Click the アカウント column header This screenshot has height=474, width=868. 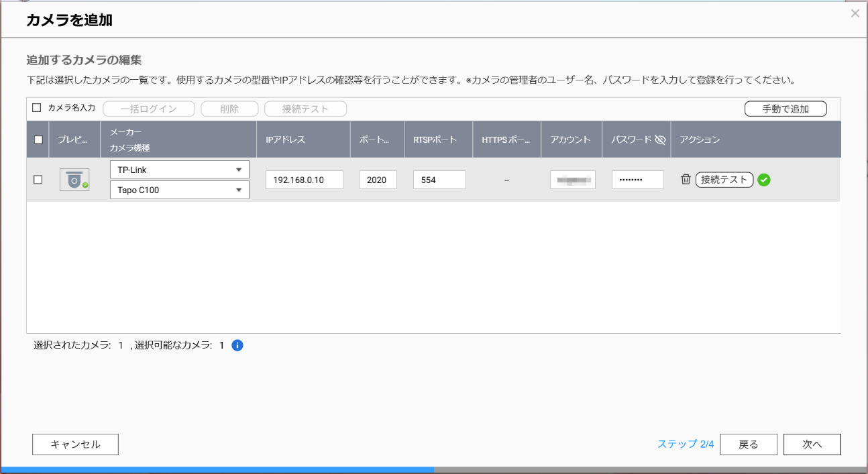pyautogui.click(x=572, y=139)
